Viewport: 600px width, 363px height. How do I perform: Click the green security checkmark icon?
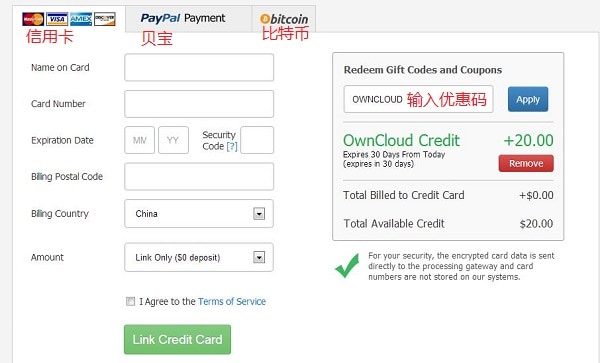pos(347,265)
